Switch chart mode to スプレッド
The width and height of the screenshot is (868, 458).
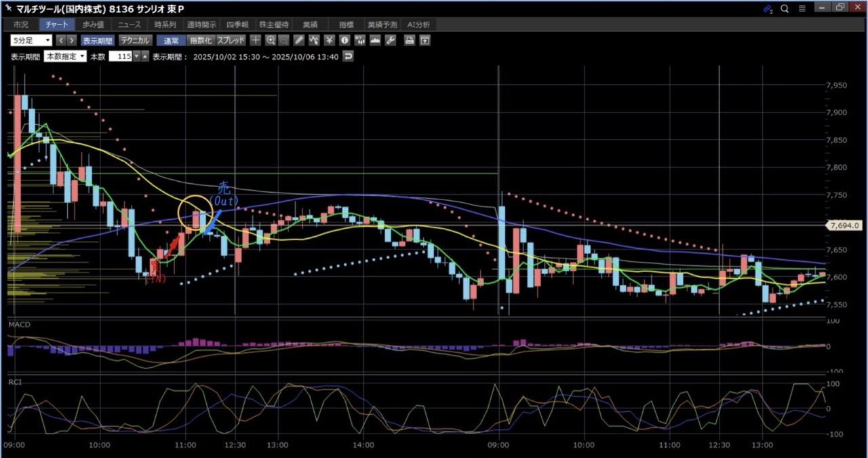231,40
